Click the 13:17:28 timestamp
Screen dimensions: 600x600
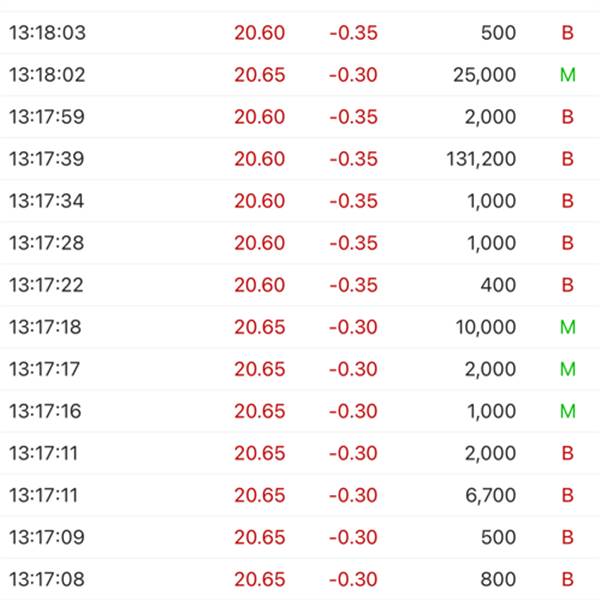coord(46,243)
